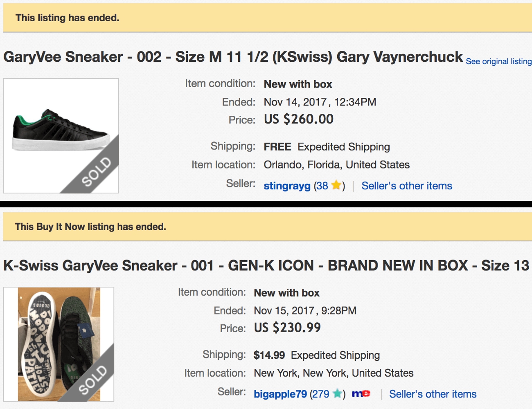Click the About Me icon beside bigapple79
This screenshot has width=532, height=409.
pyautogui.click(x=361, y=393)
